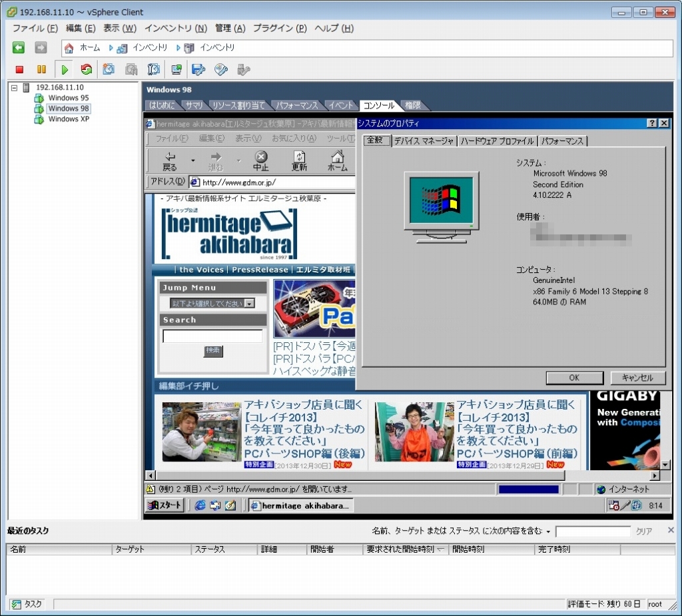Select Windows 98 virtual machine

69,109
